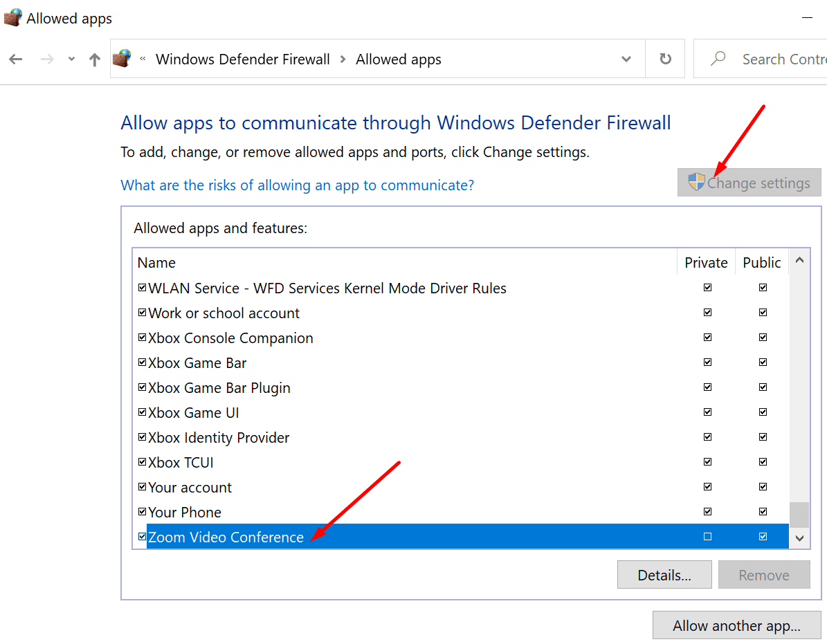Select Zoom Video Conference row

[x=461, y=537]
